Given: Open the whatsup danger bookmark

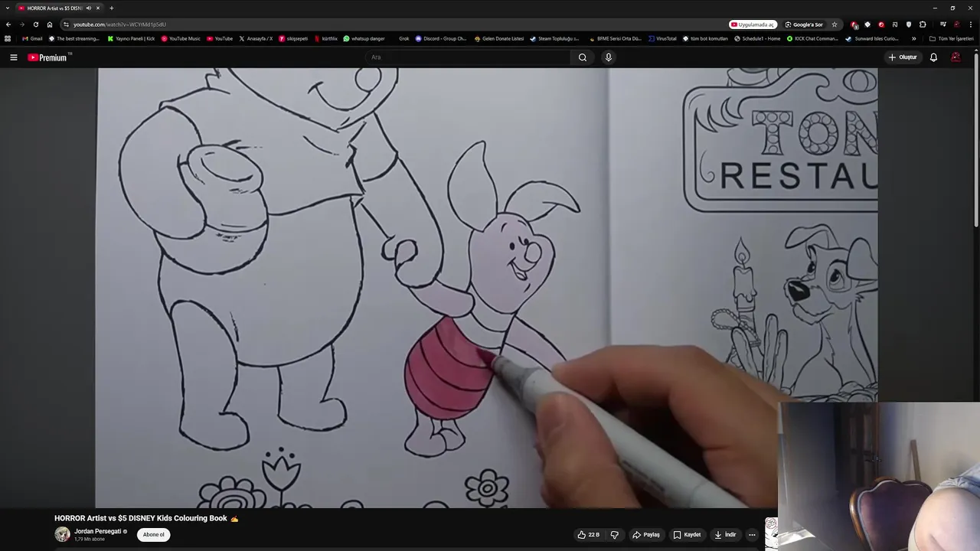Looking at the screenshot, I should (364, 38).
